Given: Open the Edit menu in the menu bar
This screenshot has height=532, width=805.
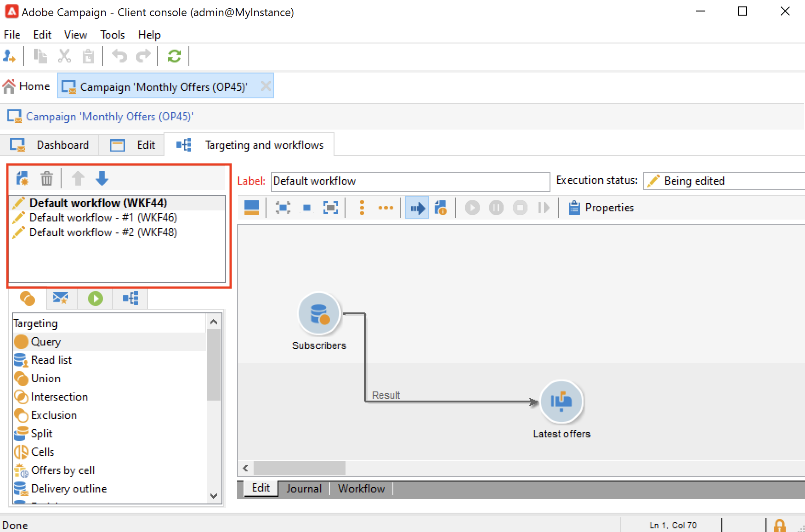Looking at the screenshot, I should (x=42, y=34).
